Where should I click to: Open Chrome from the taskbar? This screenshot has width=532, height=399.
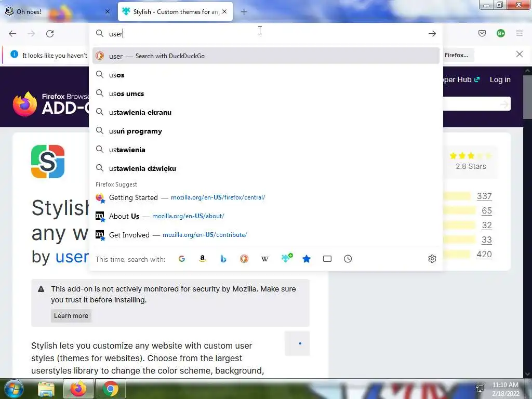111,389
